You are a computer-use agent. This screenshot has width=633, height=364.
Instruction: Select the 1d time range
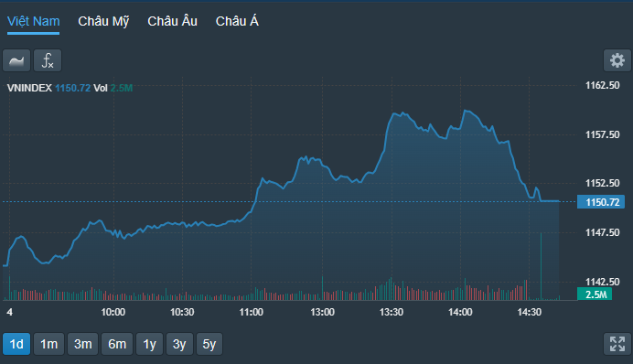click(16, 344)
